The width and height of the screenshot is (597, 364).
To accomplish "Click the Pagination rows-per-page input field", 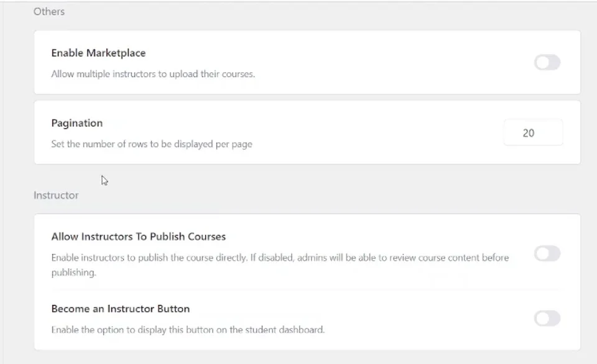I will coord(533,132).
